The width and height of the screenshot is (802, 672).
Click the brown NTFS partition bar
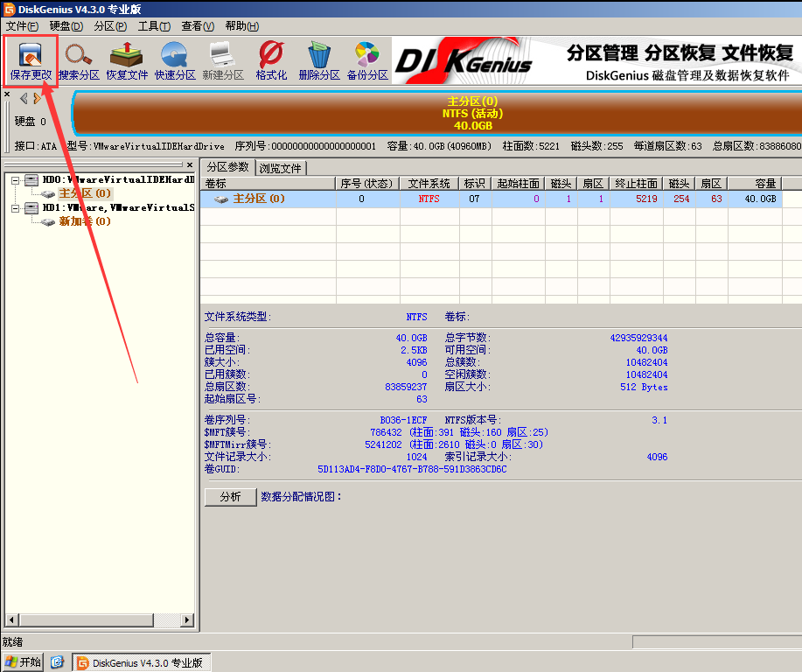pos(472,114)
